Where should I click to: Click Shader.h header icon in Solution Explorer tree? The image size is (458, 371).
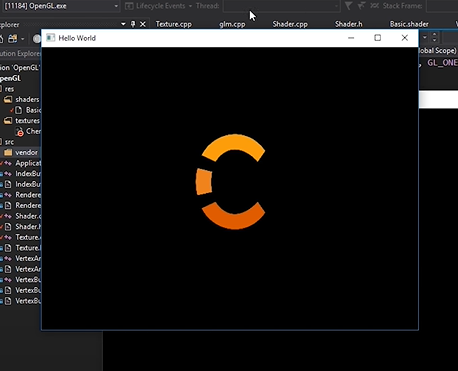(8, 227)
